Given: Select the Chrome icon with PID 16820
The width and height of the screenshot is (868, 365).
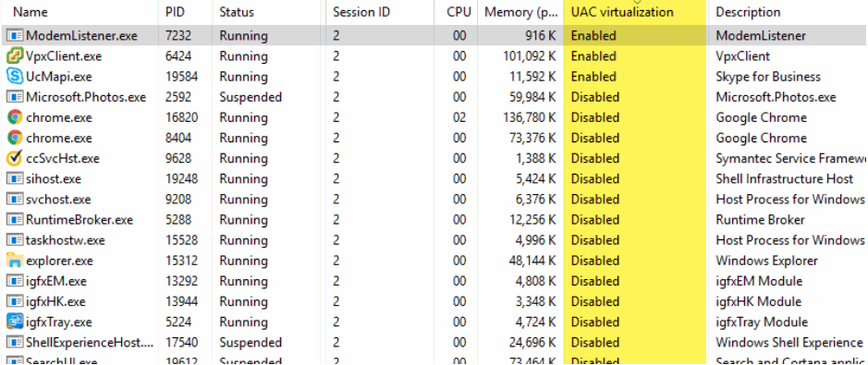Looking at the screenshot, I should coord(15,117).
